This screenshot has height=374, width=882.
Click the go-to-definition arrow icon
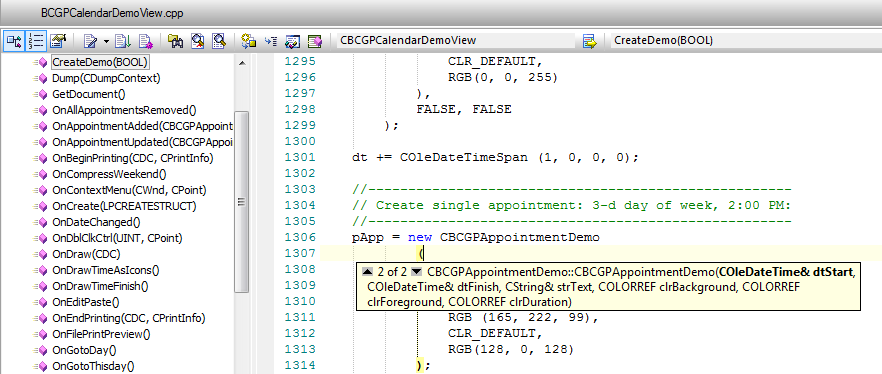point(589,40)
